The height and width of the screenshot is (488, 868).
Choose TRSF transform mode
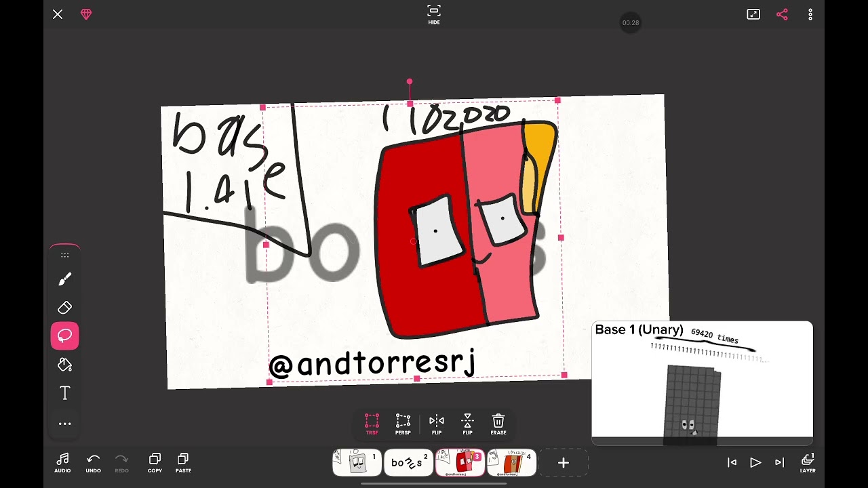click(372, 425)
